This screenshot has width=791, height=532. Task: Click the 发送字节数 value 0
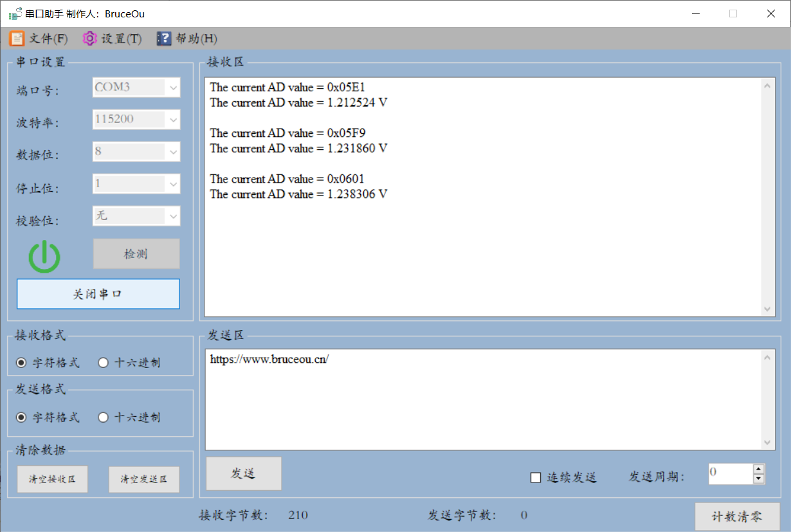[524, 515]
